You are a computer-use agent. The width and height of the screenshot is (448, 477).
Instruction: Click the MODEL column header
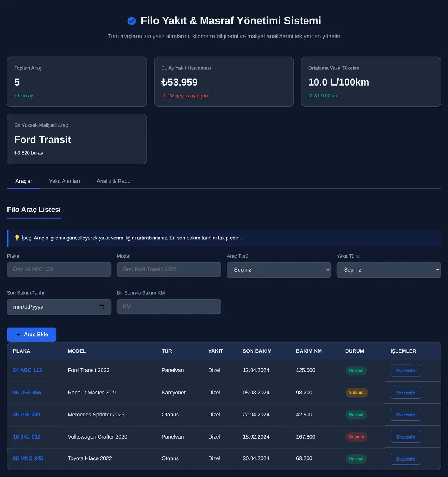pos(77,351)
